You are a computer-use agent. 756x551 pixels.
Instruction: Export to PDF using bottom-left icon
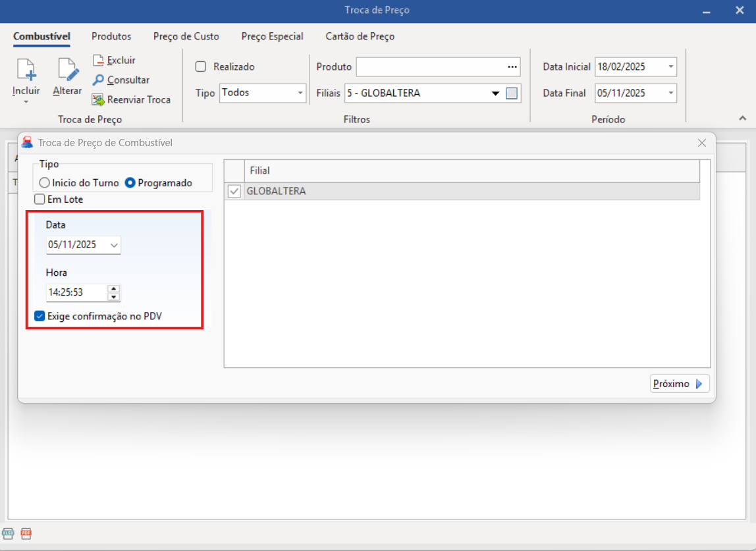click(26, 533)
